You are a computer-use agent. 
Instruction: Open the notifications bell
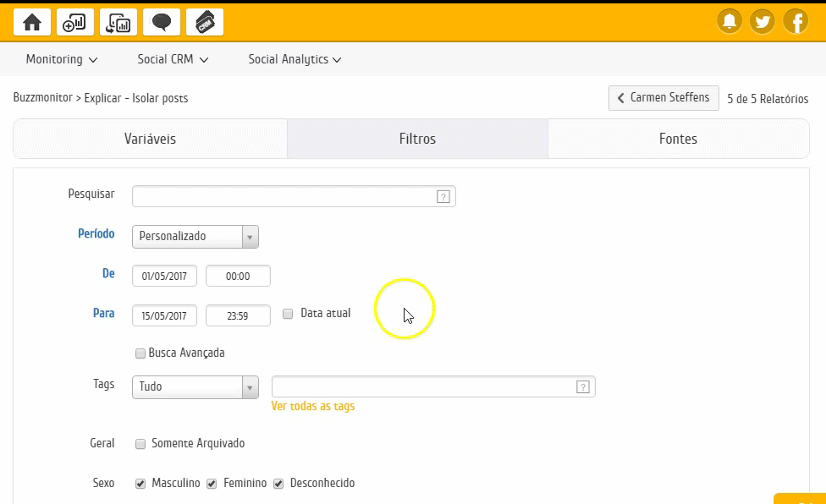click(730, 21)
